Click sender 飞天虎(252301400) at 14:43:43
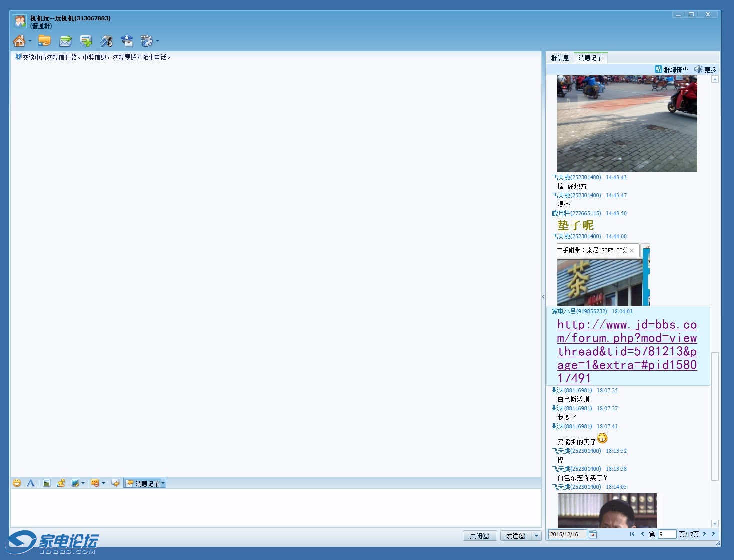Image resolution: width=734 pixels, height=560 pixels. [x=576, y=177]
